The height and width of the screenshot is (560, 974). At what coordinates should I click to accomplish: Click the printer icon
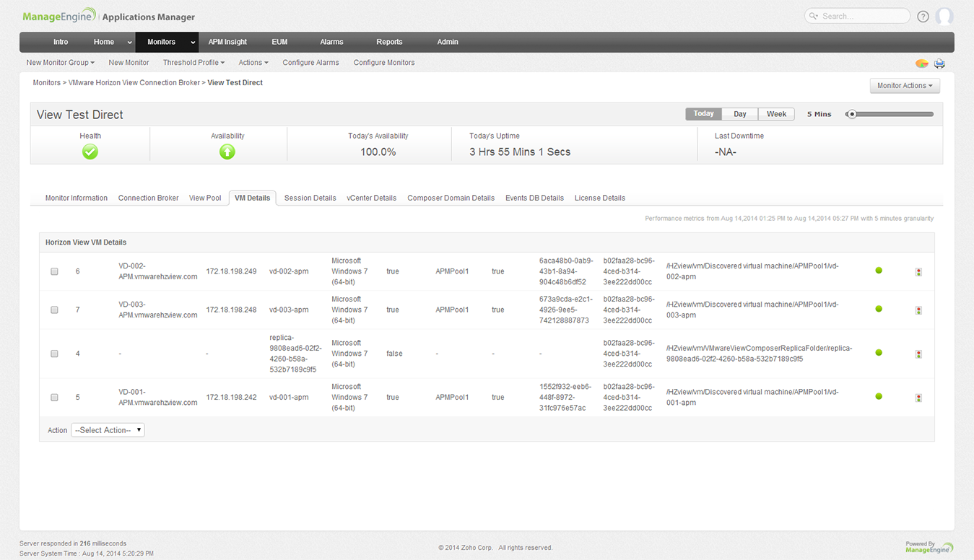click(x=939, y=64)
